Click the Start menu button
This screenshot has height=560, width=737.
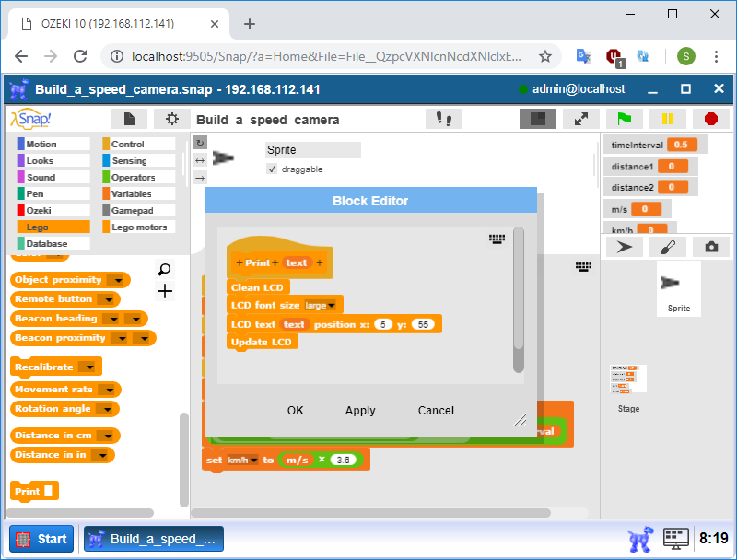(41, 539)
